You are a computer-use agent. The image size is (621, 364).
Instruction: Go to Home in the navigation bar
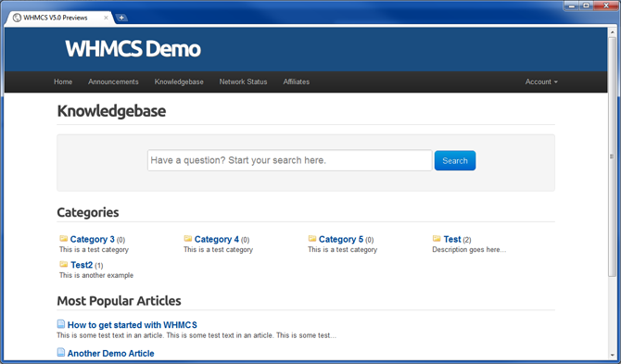point(63,82)
